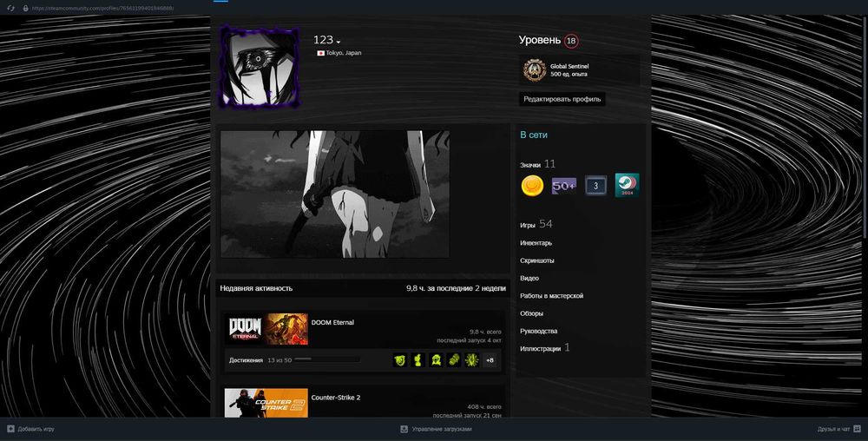Open the Инвентарь link
Viewport: 868px width, 441px height.
[x=536, y=243]
